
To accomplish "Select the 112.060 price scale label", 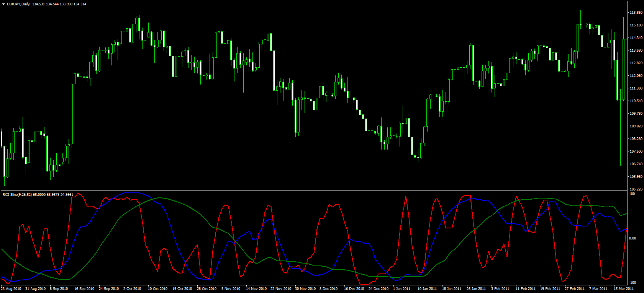I will (x=636, y=76).
